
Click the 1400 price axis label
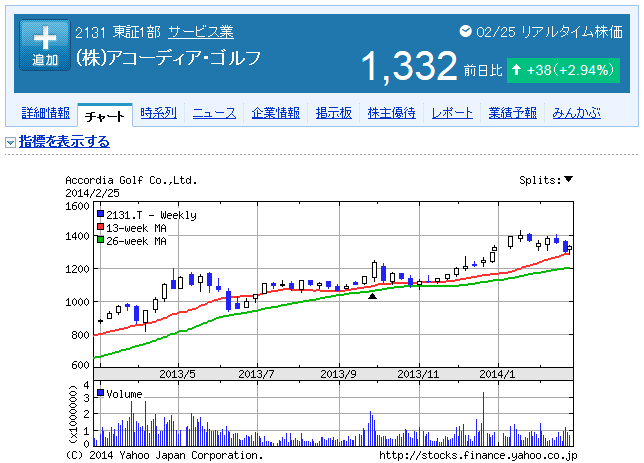click(77, 236)
